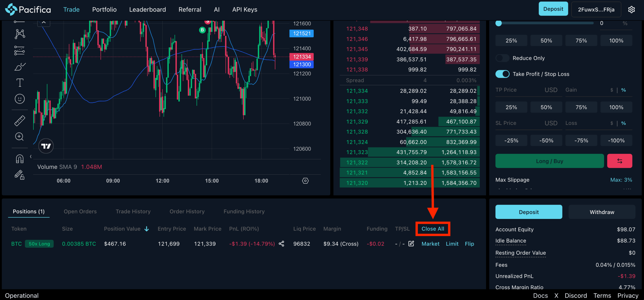Screen dimensions: 644x300
Task: Edit TP/SL with pencil icon
Action: click(x=411, y=244)
